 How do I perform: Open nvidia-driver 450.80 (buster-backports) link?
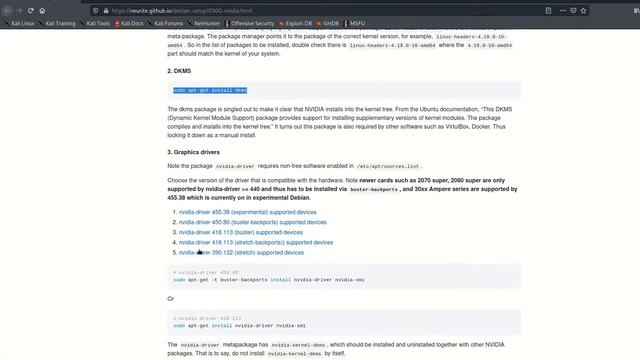[253, 222]
